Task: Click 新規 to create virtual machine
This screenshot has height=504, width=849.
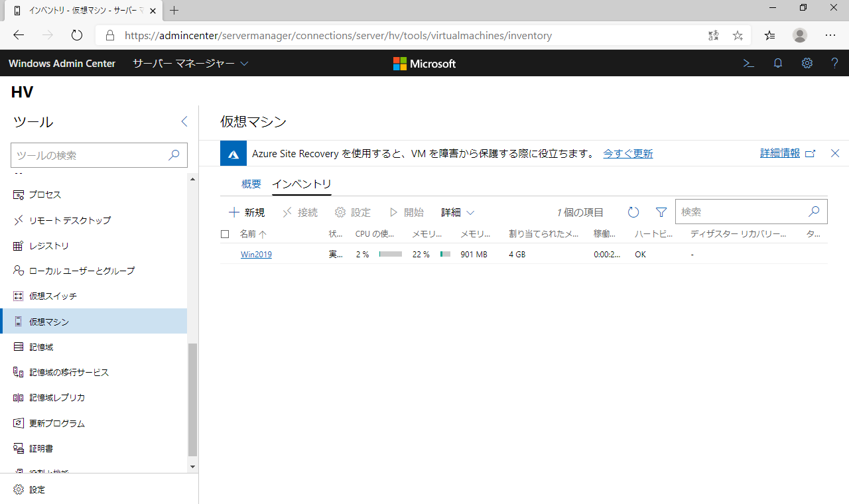Action: coord(247,212)
